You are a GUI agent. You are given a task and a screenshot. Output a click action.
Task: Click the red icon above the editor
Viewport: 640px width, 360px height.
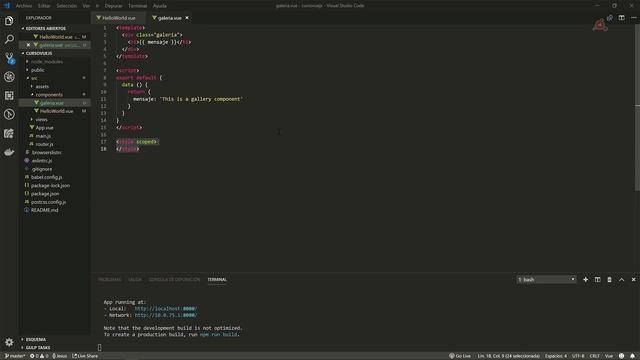tap(600, 25)
